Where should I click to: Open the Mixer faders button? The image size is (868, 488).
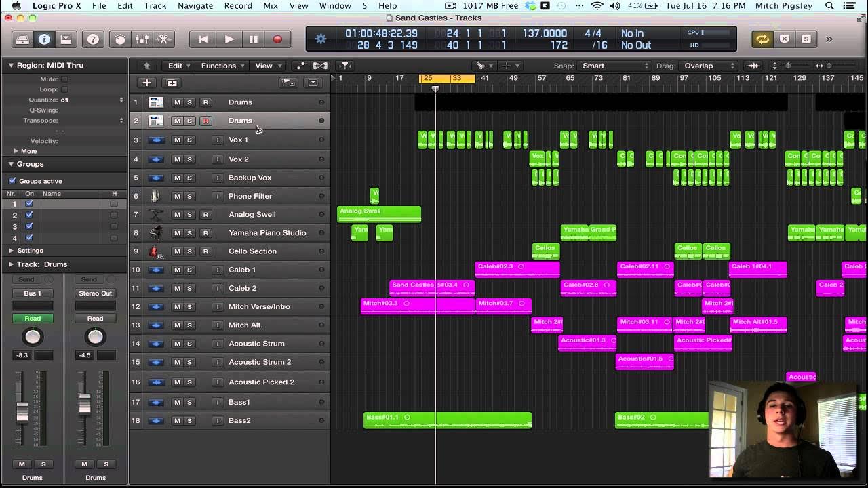tap(142, 39)
